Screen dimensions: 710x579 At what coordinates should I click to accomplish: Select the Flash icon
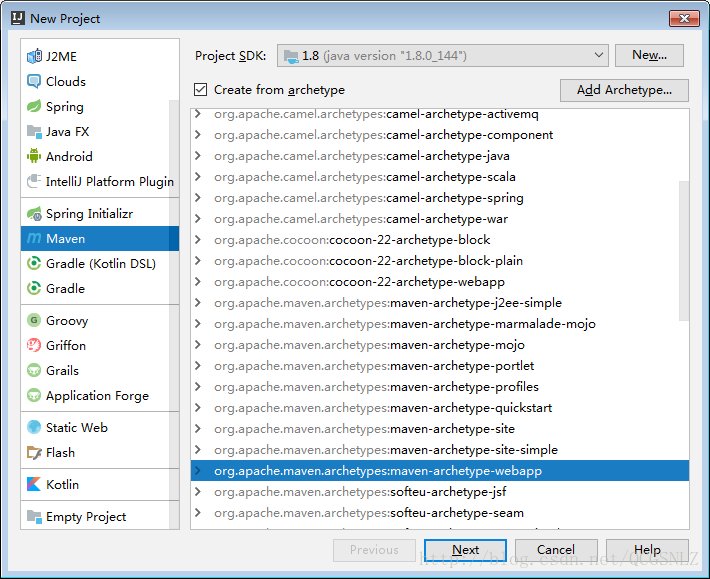click(x=34, y=452)
